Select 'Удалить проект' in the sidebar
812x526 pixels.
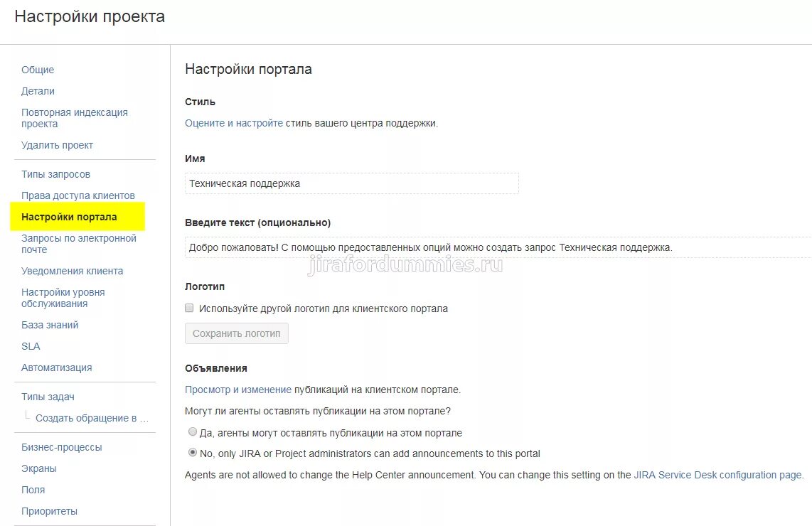click(x=57, y=145)
